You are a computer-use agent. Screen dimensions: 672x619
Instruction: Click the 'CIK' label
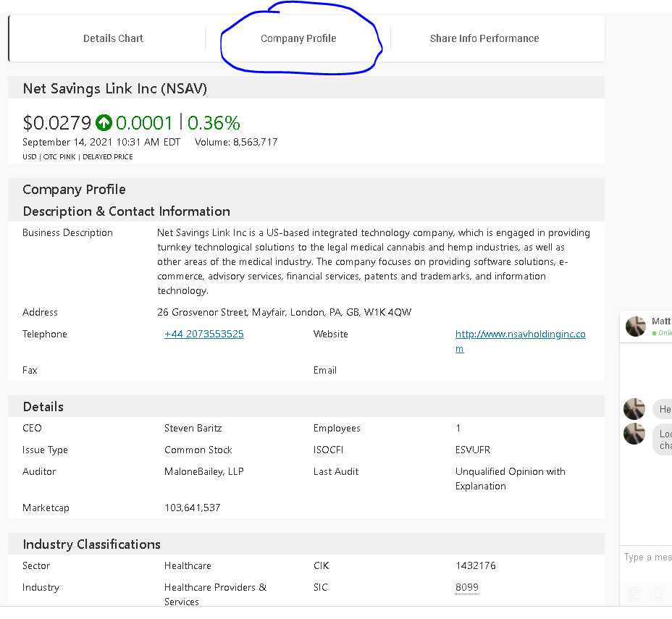click(x=322, y=566)
